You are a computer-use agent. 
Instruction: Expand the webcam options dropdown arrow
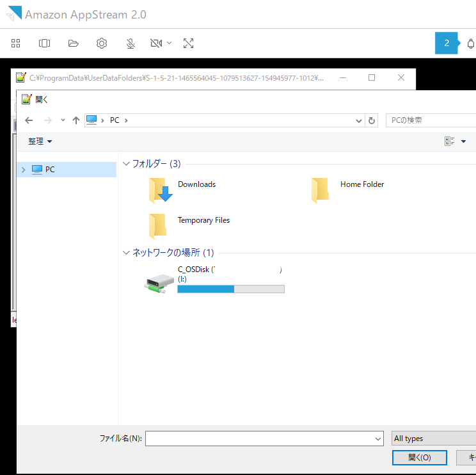(170, 43)
